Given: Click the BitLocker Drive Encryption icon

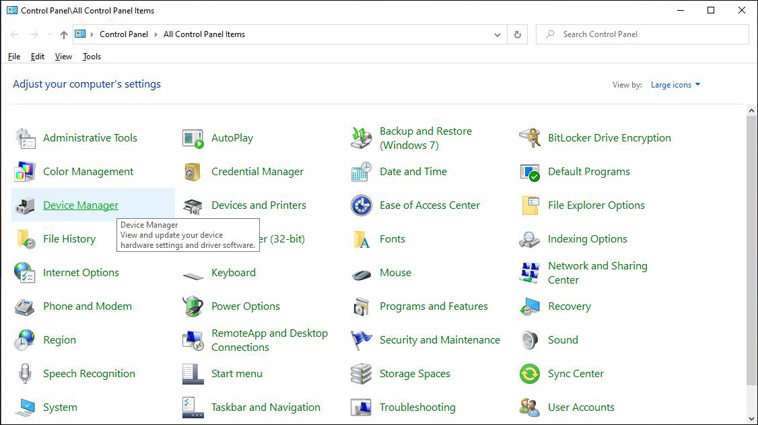Looking at the screenshot, I should [530, 138].
